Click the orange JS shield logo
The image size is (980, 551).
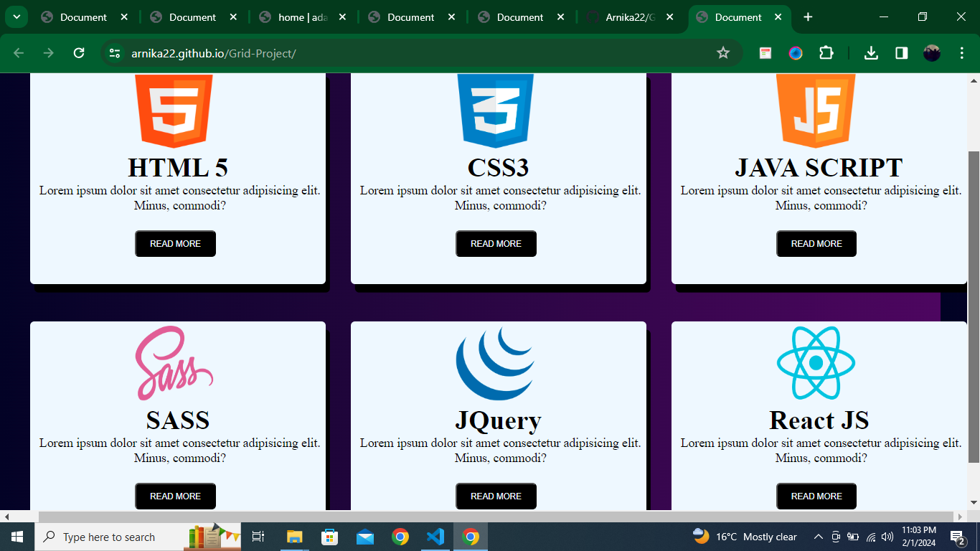click(x=816, y=110)
